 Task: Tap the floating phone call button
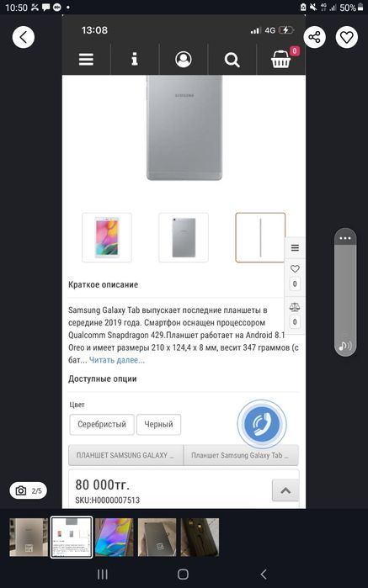[x=262, y=424]
